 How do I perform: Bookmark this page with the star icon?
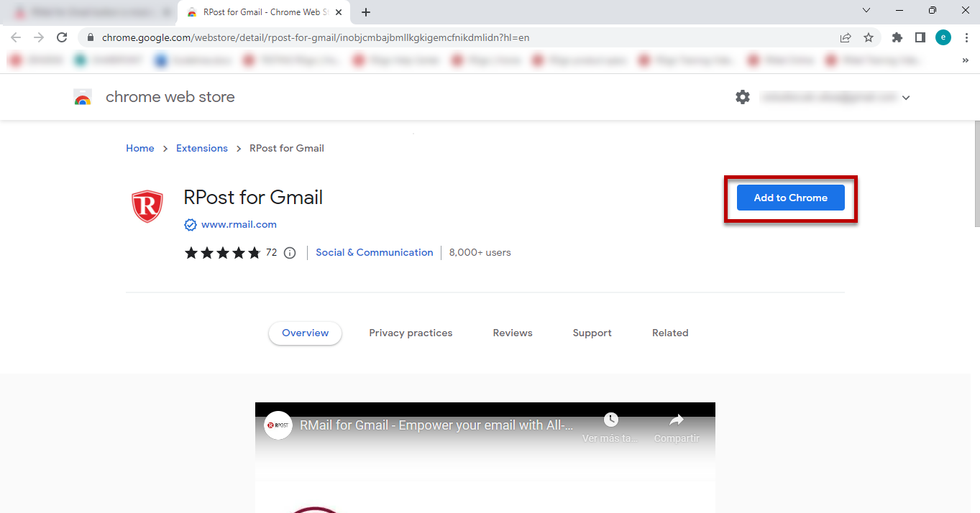click(869, 37)
